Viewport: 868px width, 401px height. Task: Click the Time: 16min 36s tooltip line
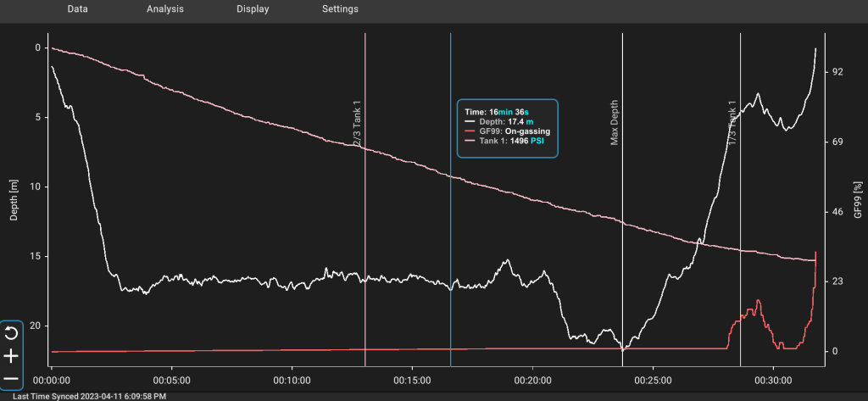(495, 111)
